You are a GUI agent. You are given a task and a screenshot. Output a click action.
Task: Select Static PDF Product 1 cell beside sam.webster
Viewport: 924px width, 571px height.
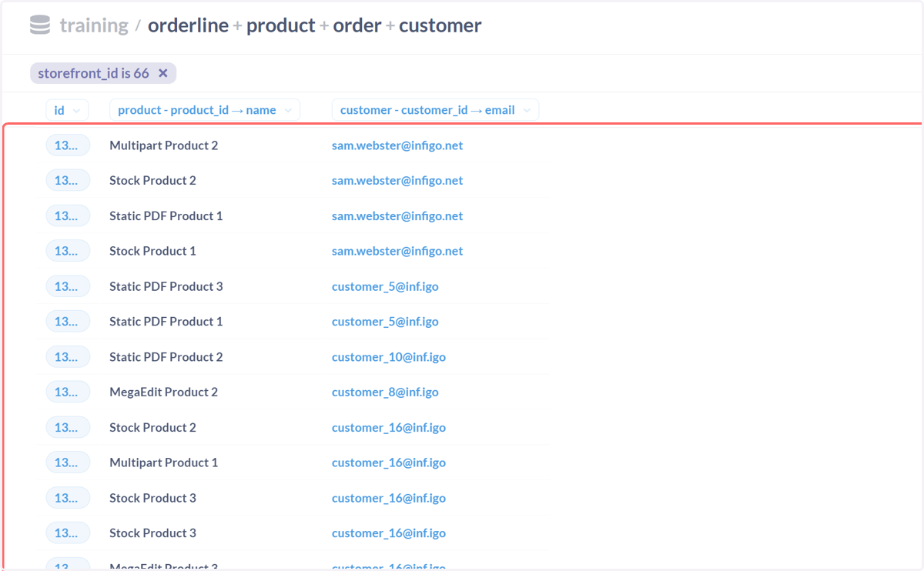166,215
